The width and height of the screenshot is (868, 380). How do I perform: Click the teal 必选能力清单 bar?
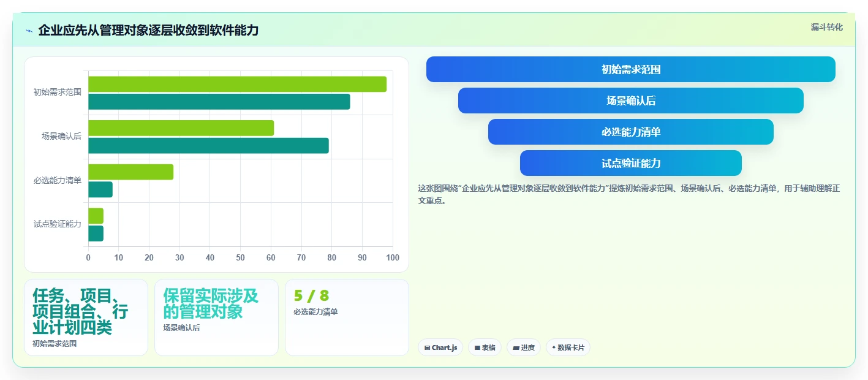pos(100,190)
